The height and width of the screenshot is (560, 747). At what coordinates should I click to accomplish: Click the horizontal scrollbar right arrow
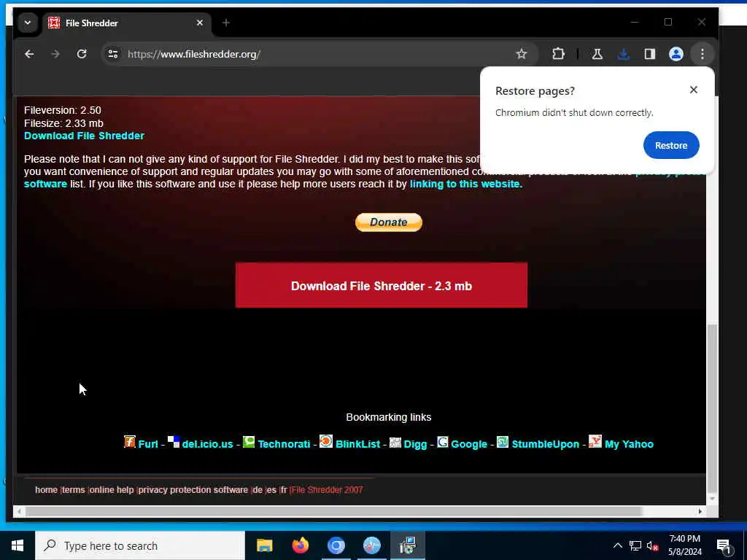(x=700, y=511)
